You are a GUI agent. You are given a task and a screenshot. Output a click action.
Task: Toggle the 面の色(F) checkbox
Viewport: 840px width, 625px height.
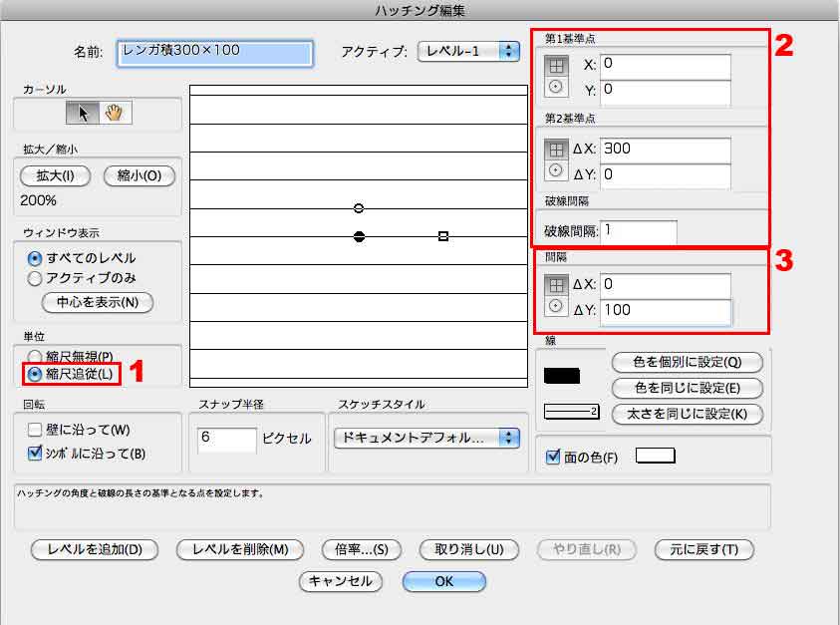pos(553,458)
